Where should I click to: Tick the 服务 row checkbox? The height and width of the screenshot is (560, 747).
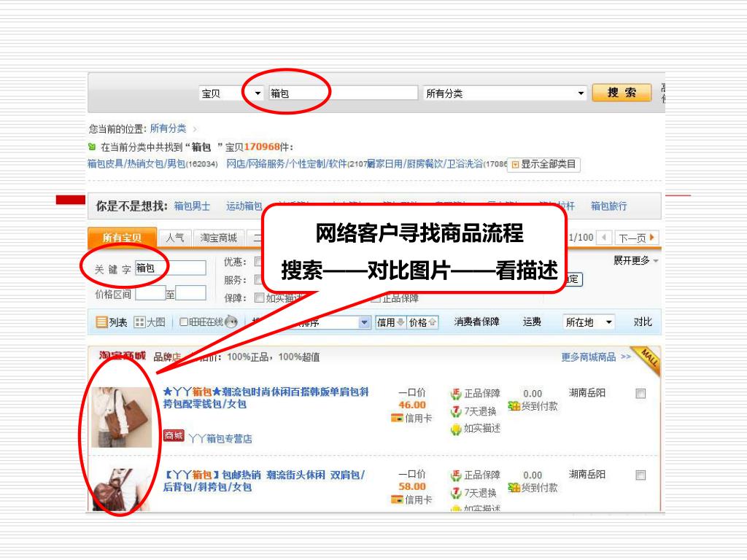tap(258, 279)
